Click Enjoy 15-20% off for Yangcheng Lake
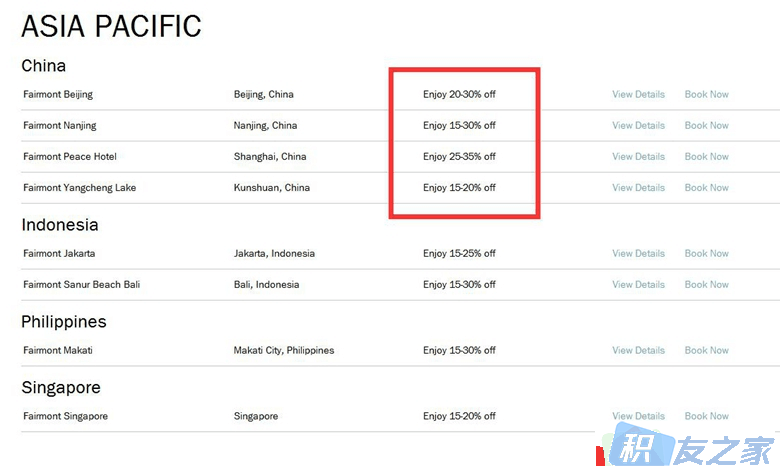Image resolution: width=780 pixels, height=471 pixels. coord(459,188)
